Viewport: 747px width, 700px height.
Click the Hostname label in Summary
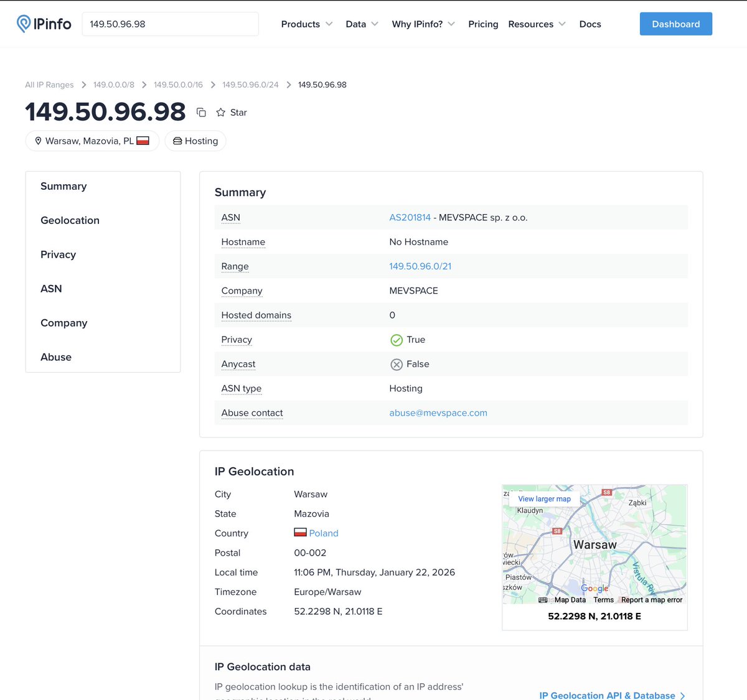(x=243, y=242)
